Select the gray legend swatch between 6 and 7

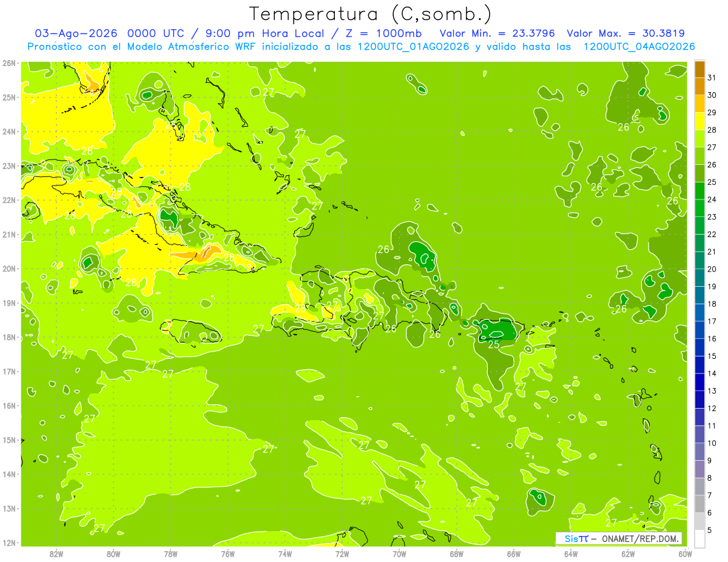tap(699, 504)
